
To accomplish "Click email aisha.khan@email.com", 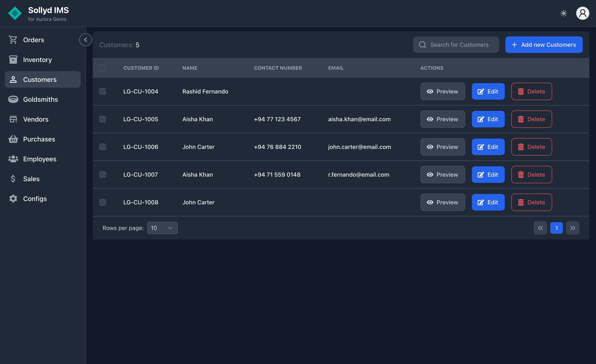I will 359,119.
